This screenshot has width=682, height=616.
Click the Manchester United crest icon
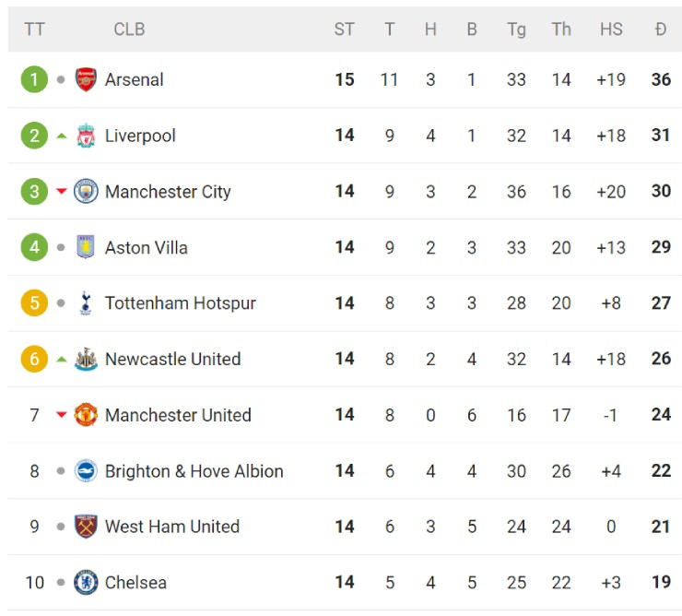pyautogui.click(x=86, y=415)
